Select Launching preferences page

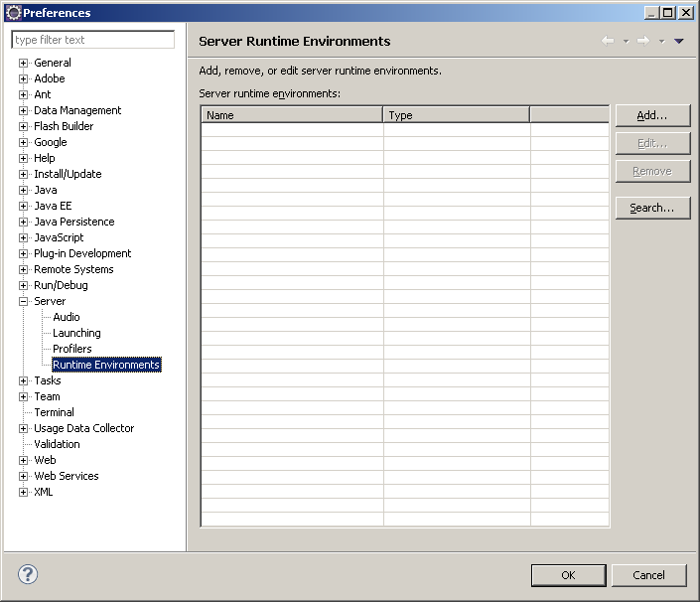pos(76,333)
